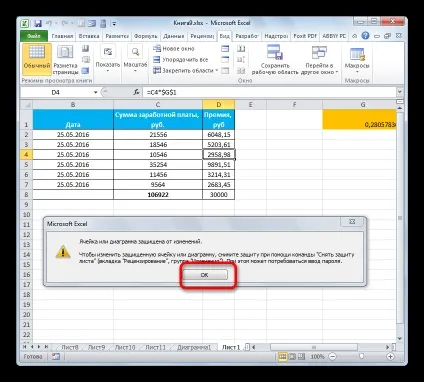
Task: Switch to sheet tab Лист8
Action: pyautogui.click(x=69, y=347)
